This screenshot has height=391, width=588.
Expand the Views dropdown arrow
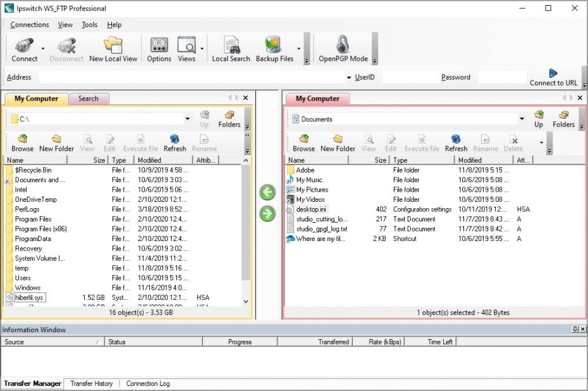click(202, 49)
